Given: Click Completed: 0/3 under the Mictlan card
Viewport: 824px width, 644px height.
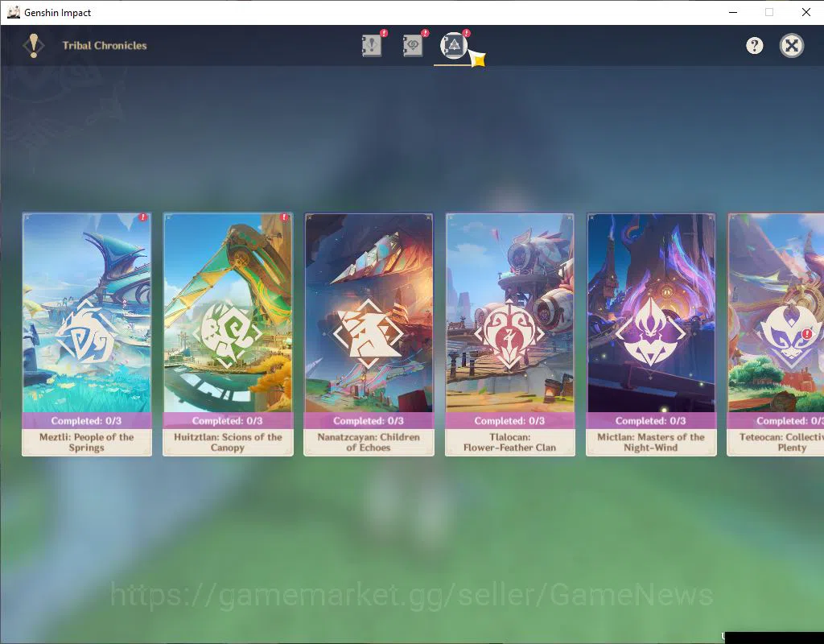Looking at the screenshot, I should point(651,420).
